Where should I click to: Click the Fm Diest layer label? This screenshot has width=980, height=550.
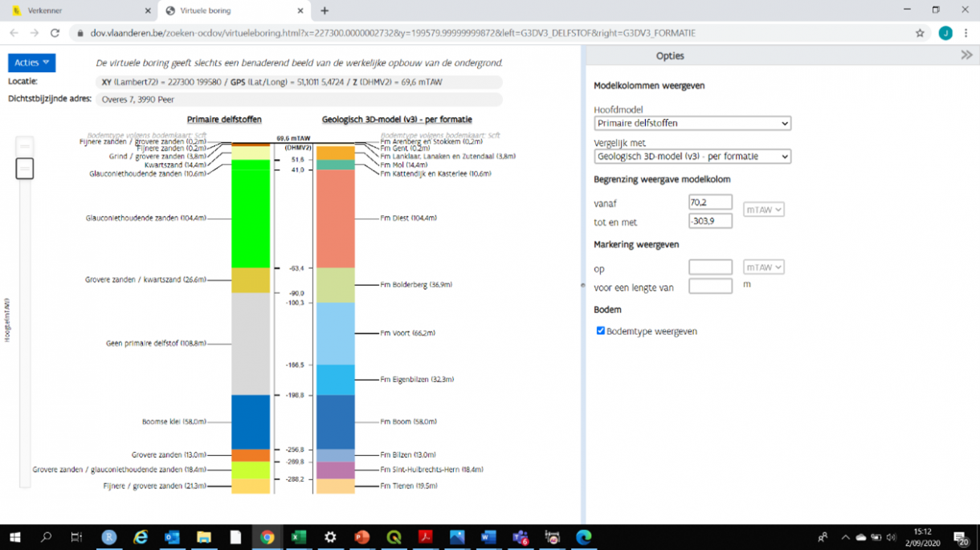click(410, 217)
